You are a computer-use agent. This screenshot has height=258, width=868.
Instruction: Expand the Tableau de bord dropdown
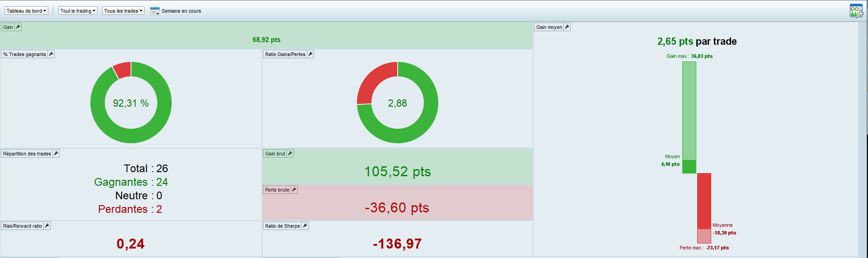point(26,11)
